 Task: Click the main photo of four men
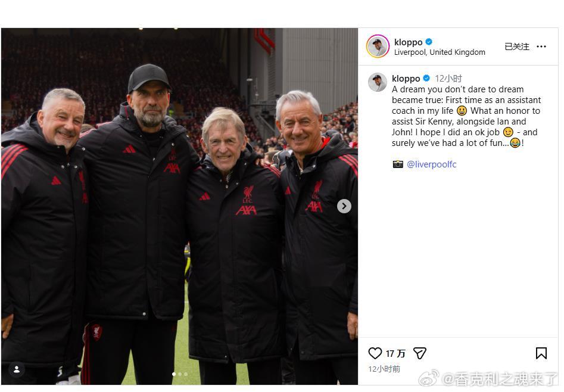pos(179,206)
